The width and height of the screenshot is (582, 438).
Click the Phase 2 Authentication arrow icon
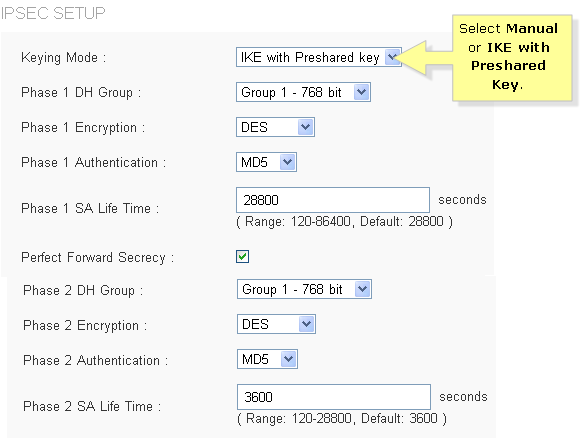(289, 359)
